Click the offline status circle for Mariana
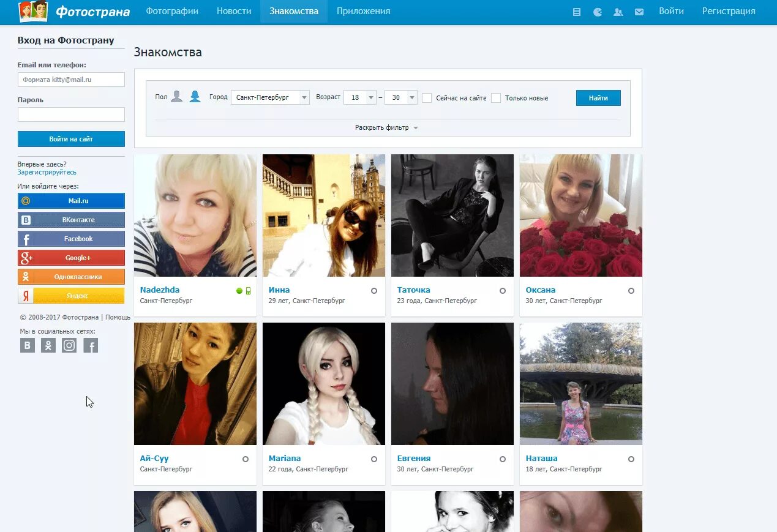 pyautogui.click(x=374, y=459)
